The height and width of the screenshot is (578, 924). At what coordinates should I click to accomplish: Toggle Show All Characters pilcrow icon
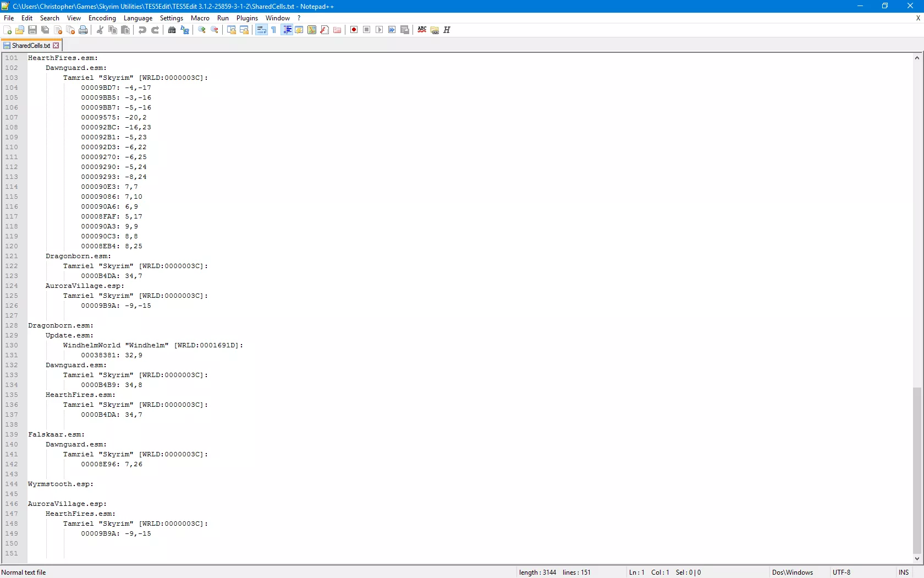click(x=274, y=30)
